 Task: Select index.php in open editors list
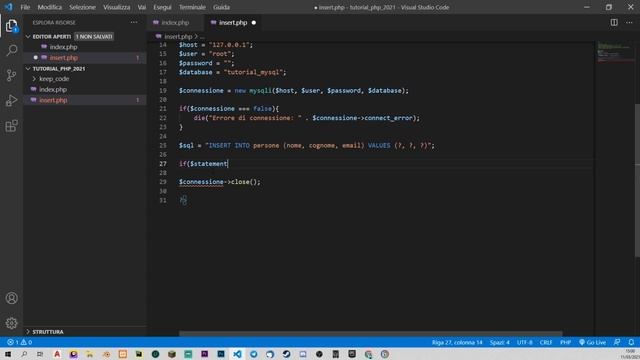pyautogui.click(x=63, y=47)
